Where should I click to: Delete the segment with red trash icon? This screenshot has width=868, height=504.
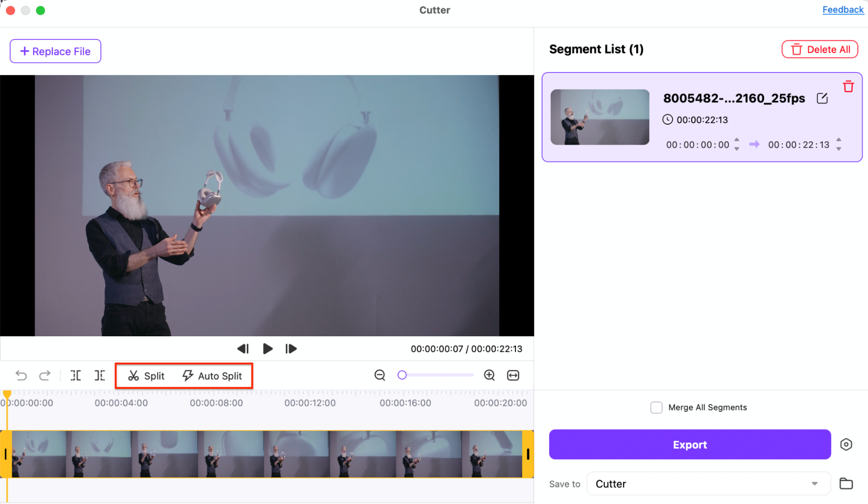848,86
